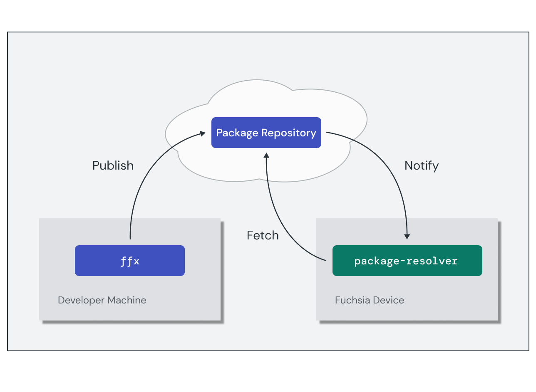This screenshot has width=536, height=392.
Task: Select the ffx node icon
Action: pos(129,261)
